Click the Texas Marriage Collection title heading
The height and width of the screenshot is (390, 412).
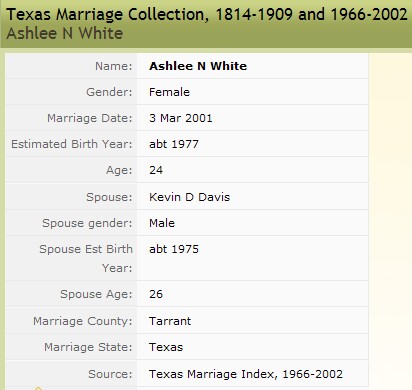pyautogui.click(x=207, y=15)
